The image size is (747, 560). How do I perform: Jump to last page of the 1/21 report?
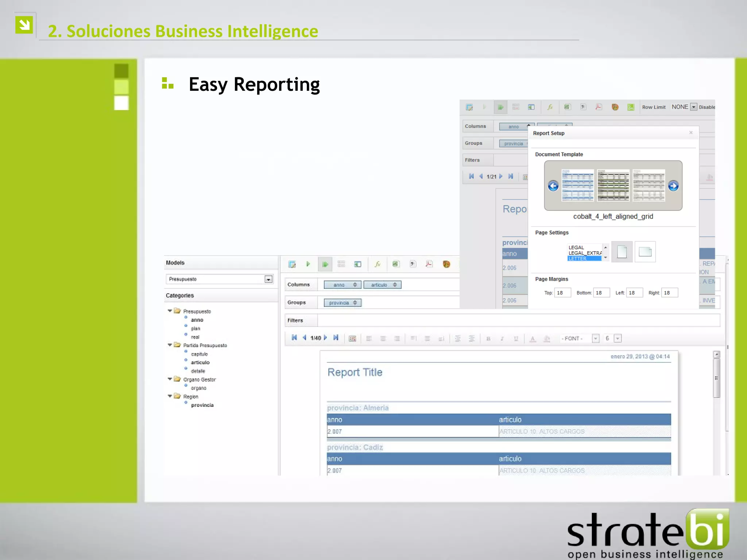tap(511, 176)
